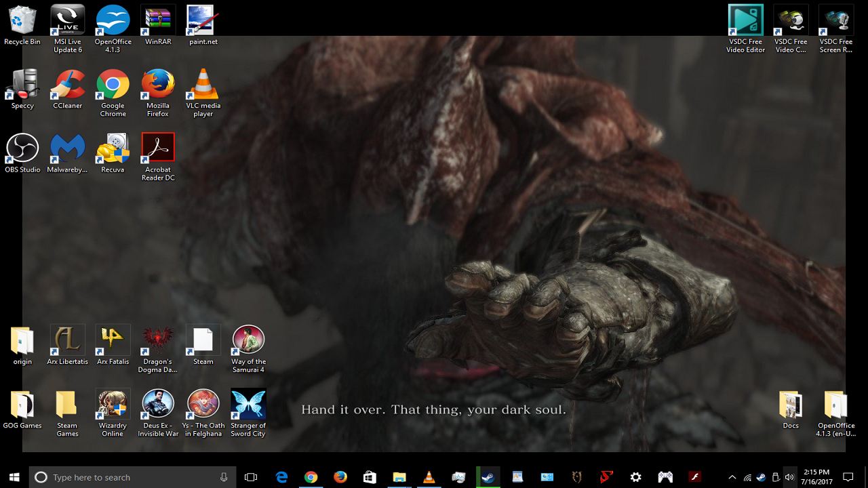Image resolution: width=868 pixels, height=488 pixels.
Task: Launch Firefox from the taskbar
Action: (340, 477)
